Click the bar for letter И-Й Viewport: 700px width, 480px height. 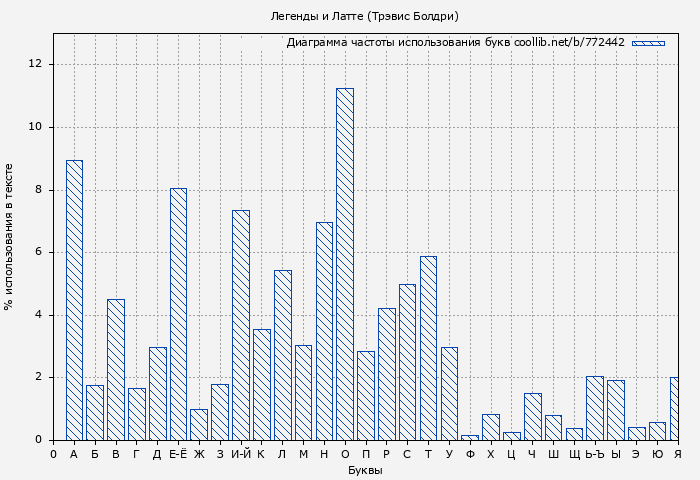pyautogui.click(x=241, y=325)
